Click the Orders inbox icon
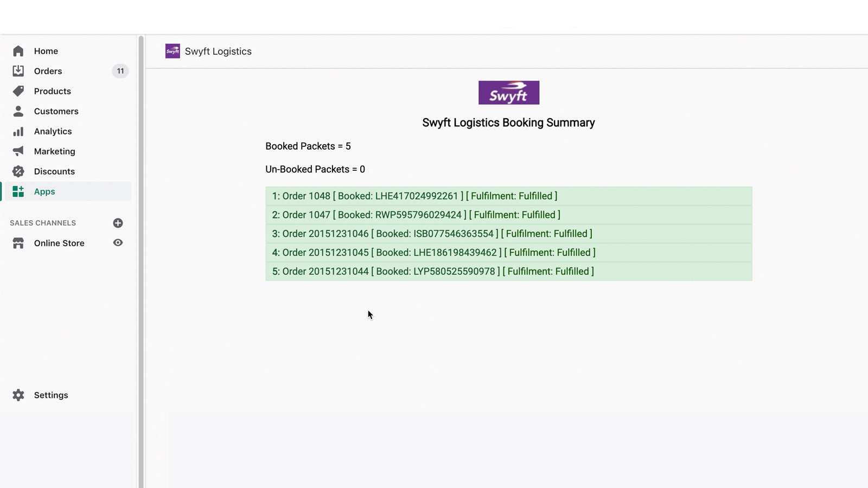Screen dimensions: 868x488 (x=18, y=71)
